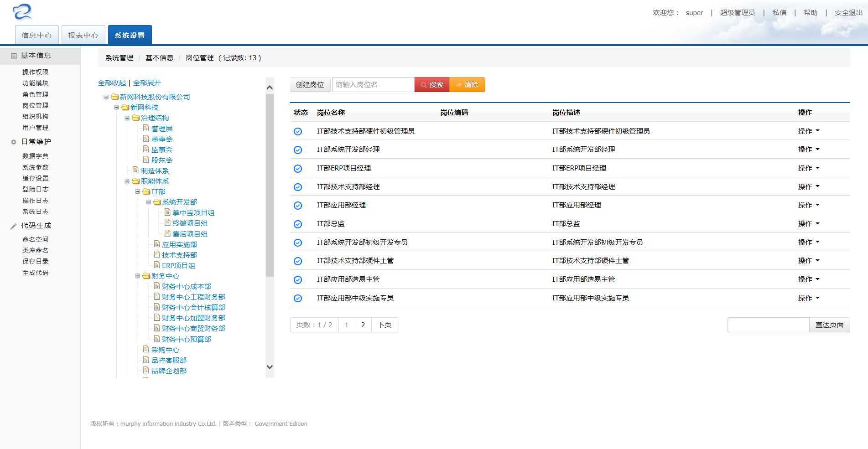
Task: Select 财务中心预算部 in the tree
Action: (x=186, y=339)
